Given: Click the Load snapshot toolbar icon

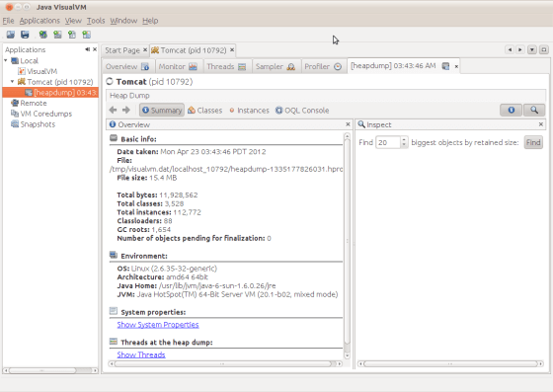Looking at the screenshot, I should [11, 35].
